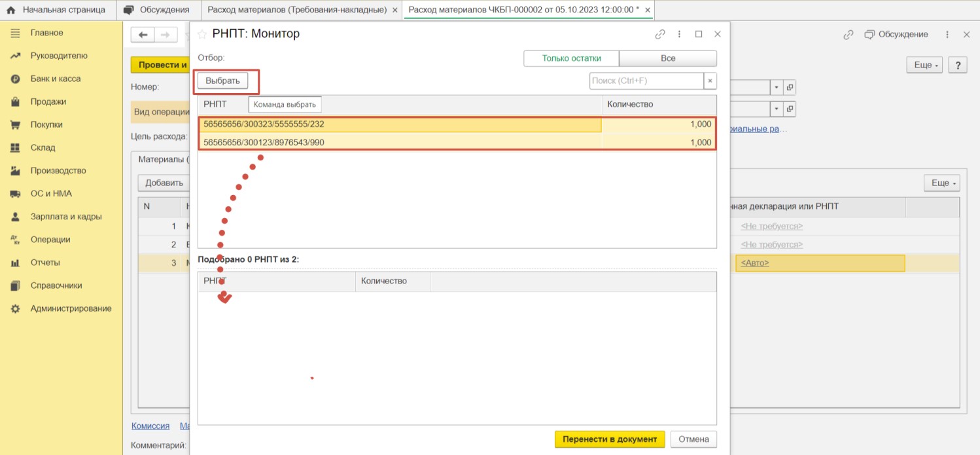The image size is (980, 455).
Task: Open the Отчеты section
Action: tap(45, 263)
